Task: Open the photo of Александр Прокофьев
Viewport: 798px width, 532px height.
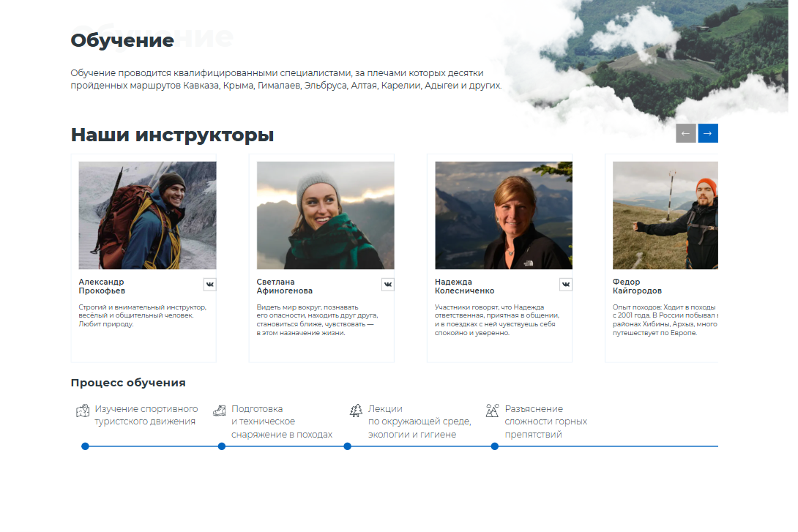Action: [x=147, y=215]
